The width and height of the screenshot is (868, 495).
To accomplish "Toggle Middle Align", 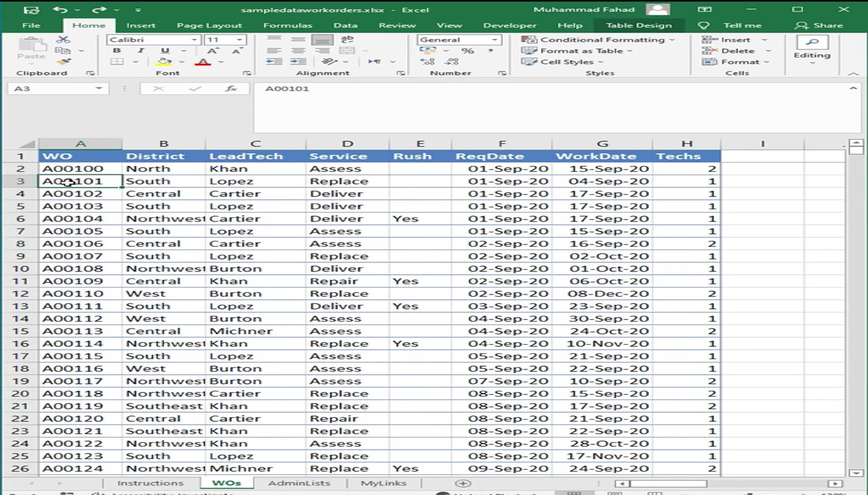I will tap(298, 39).
